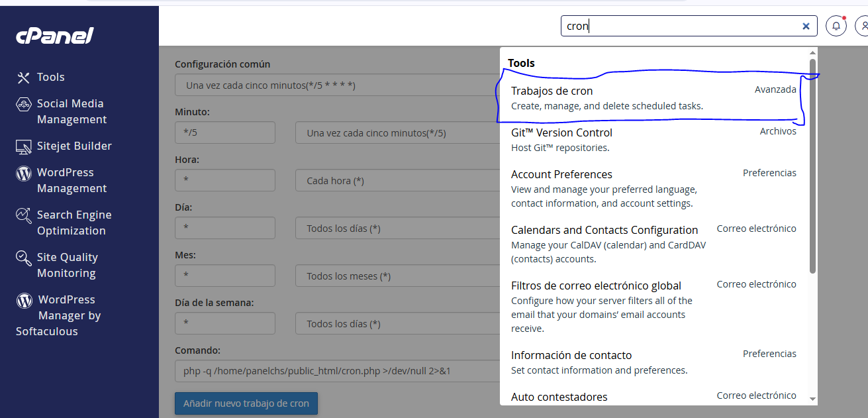Open the Minuto preset dropdown
The height and width of the screenshot is (418, 868).
(397, 132)
